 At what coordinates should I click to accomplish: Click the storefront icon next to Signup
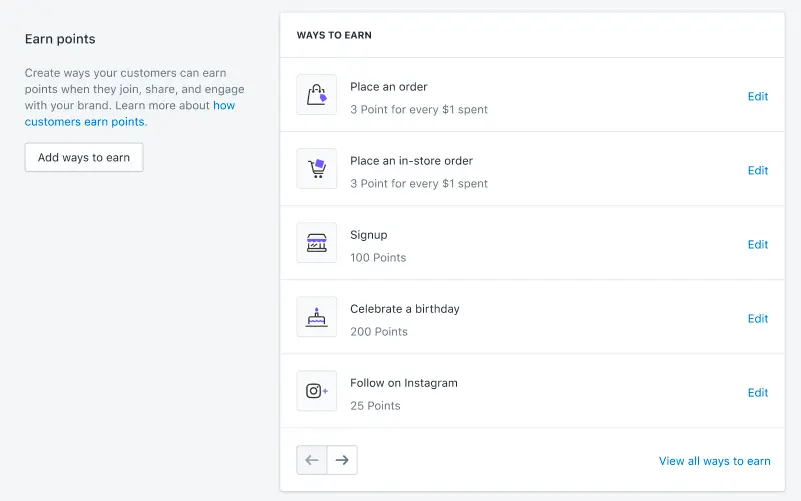pyautogui.click(x=317, y=243)
